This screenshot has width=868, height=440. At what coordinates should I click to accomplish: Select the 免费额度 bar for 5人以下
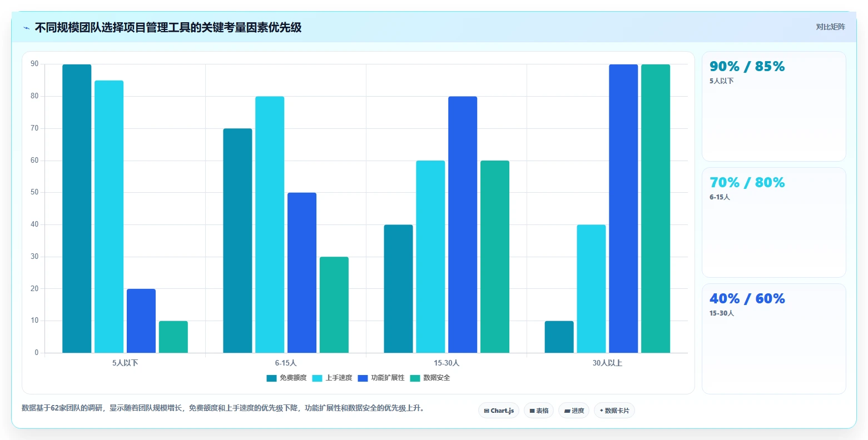tap(77, 208)
